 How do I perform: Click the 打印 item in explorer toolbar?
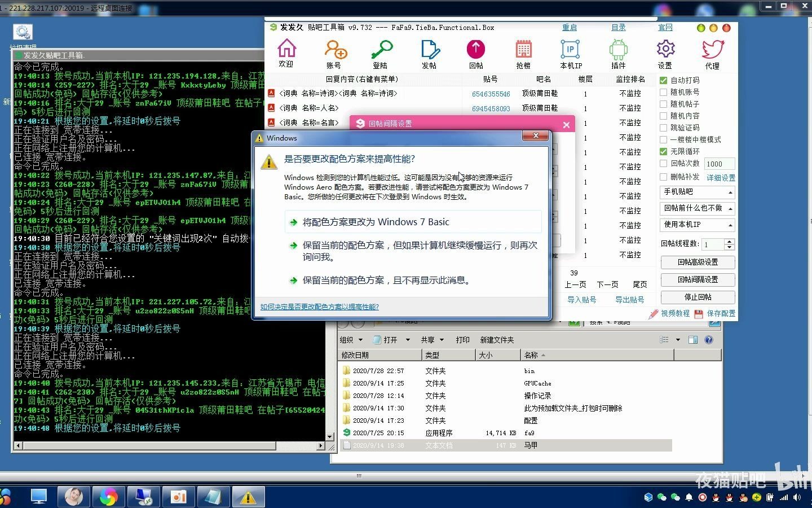[463, 340]
